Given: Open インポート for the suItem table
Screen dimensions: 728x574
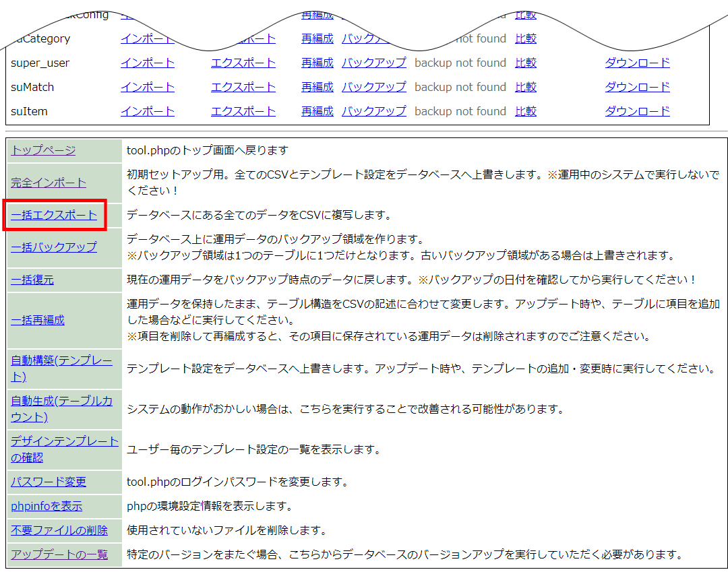Looking at the screenshot, I should point(147,111).
